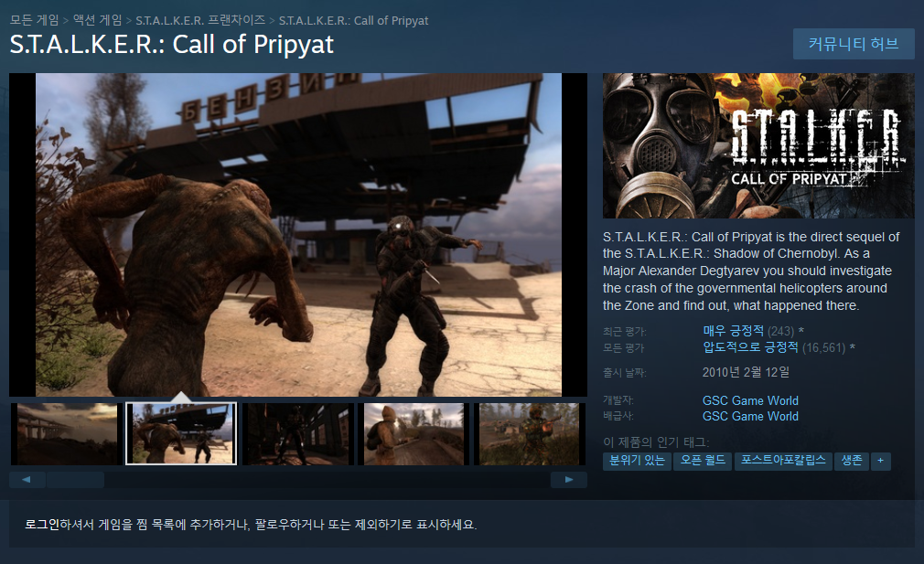
Task: Expand tags with the plus button
Action: click(x=880, y=461)
